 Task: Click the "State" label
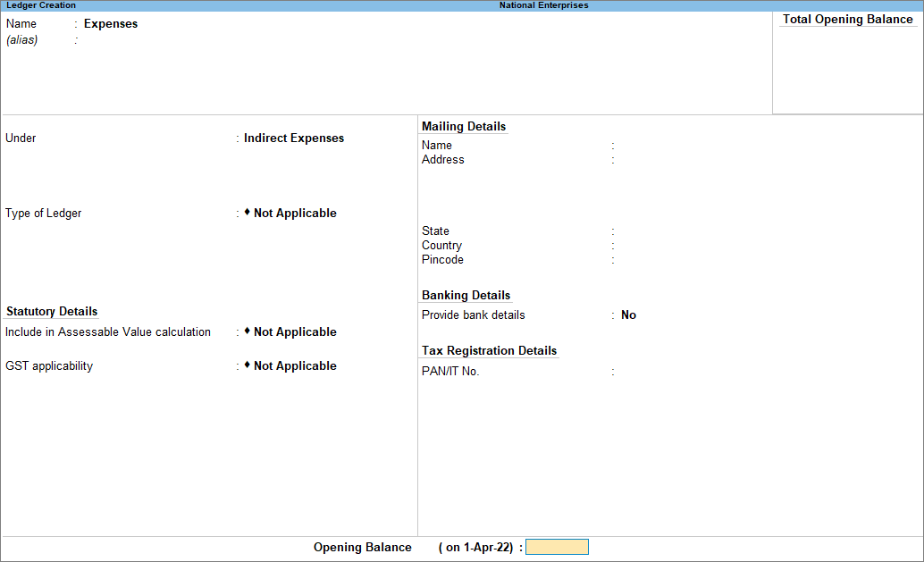pos(435,231)
